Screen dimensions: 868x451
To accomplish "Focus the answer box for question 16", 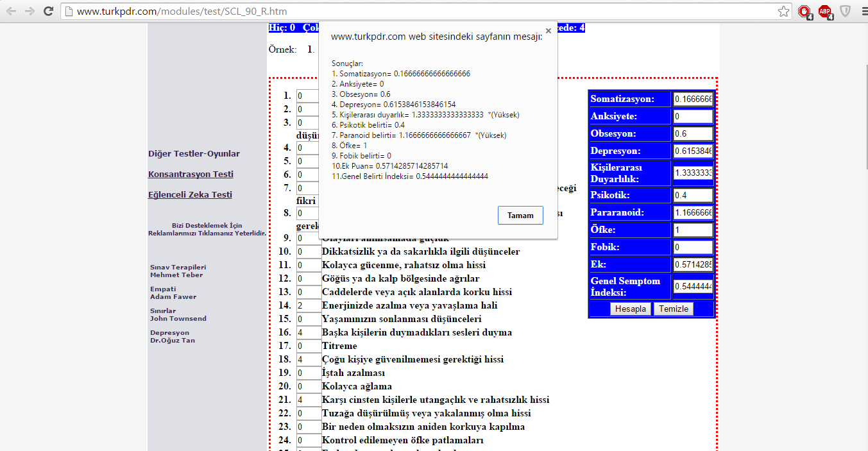I will 309,332.
